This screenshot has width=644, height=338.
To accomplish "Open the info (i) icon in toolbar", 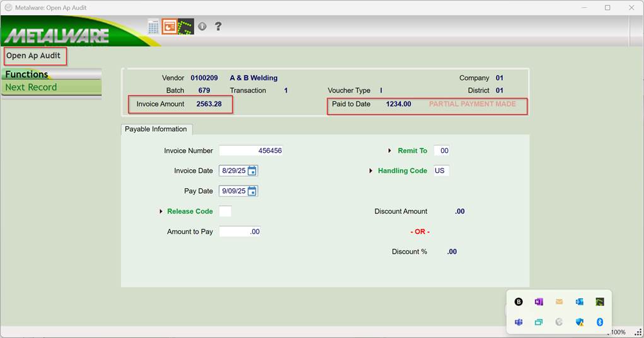I will (x=202, y=26).
